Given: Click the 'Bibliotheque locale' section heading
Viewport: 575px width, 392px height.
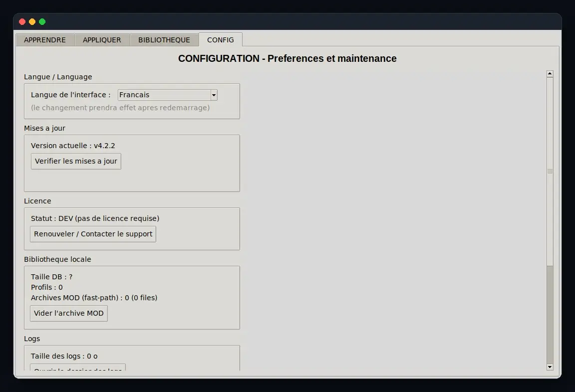Looking at the screenshot, I should [57, 259].
